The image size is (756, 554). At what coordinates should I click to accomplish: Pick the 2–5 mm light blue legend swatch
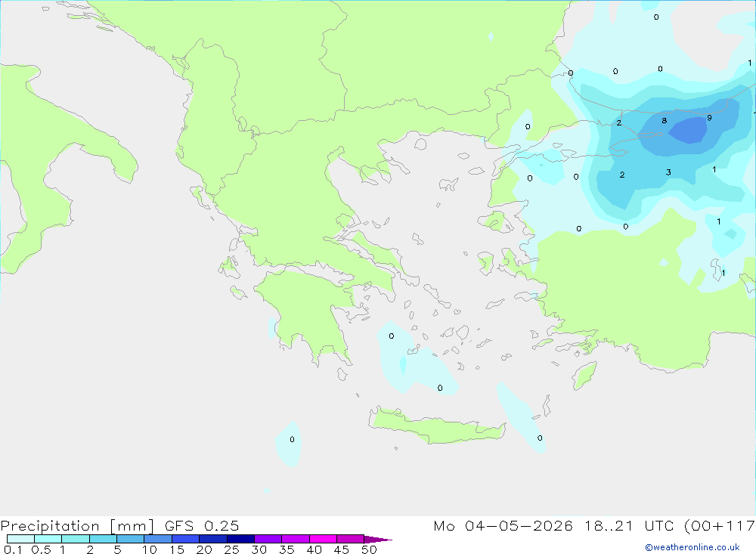point(103,539)
